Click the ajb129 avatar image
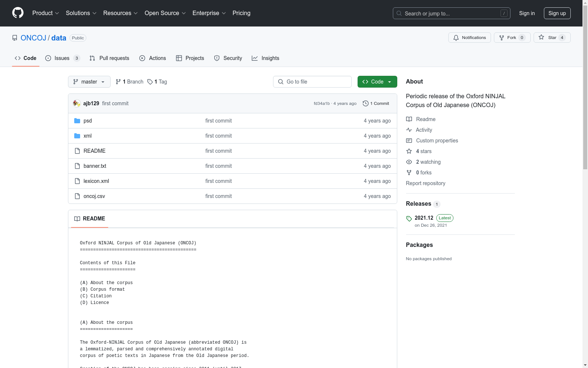This screenshot has height=368, width=588. click(x=76, y=103)
